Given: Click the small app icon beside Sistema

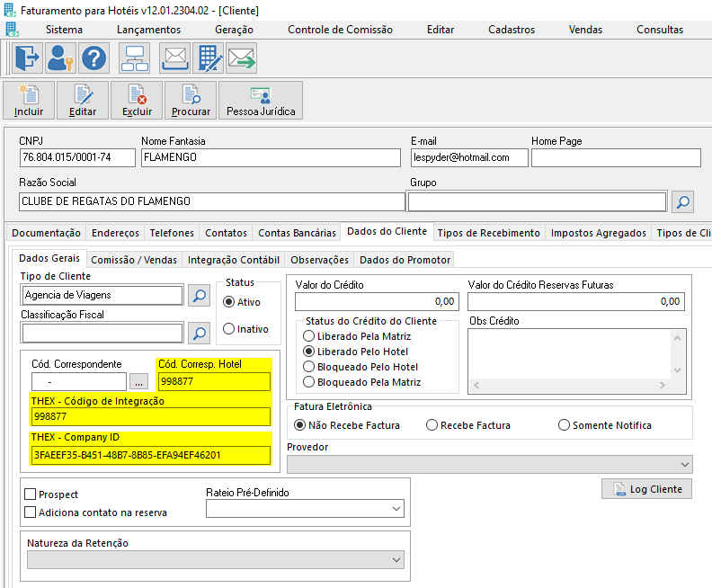Looking at the screenshot, I should [12, 29].
